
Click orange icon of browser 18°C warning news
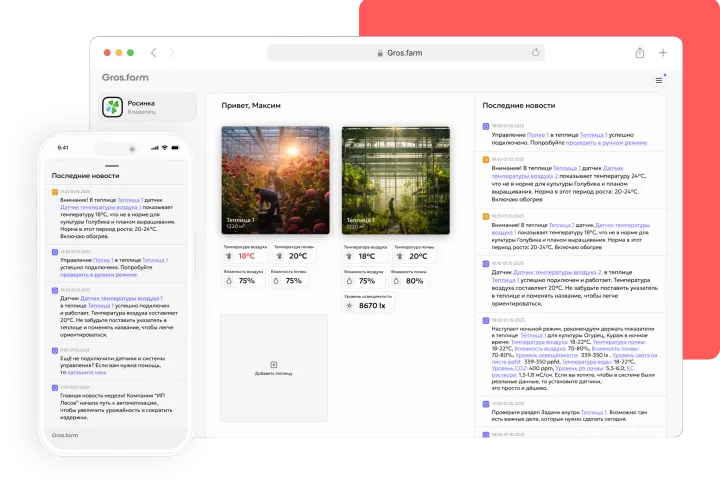click(x=486, y=216)
